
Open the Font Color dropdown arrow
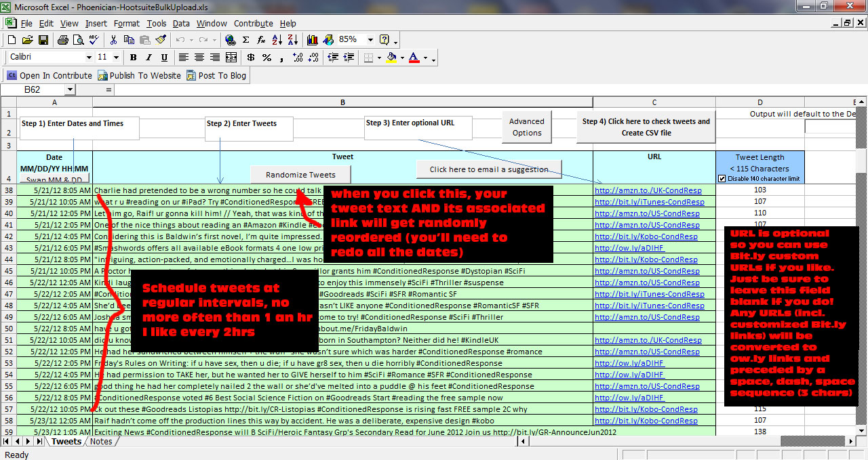click(425, 58)
